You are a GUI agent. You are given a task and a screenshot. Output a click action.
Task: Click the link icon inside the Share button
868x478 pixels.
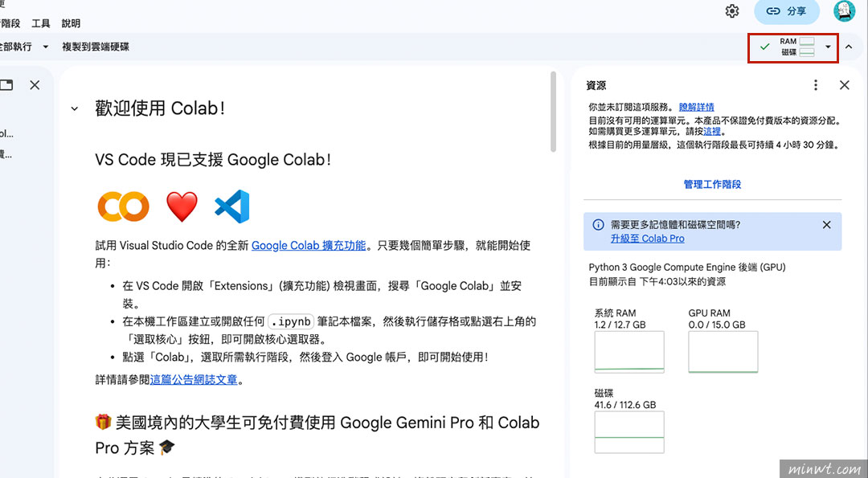coord(773,10)
